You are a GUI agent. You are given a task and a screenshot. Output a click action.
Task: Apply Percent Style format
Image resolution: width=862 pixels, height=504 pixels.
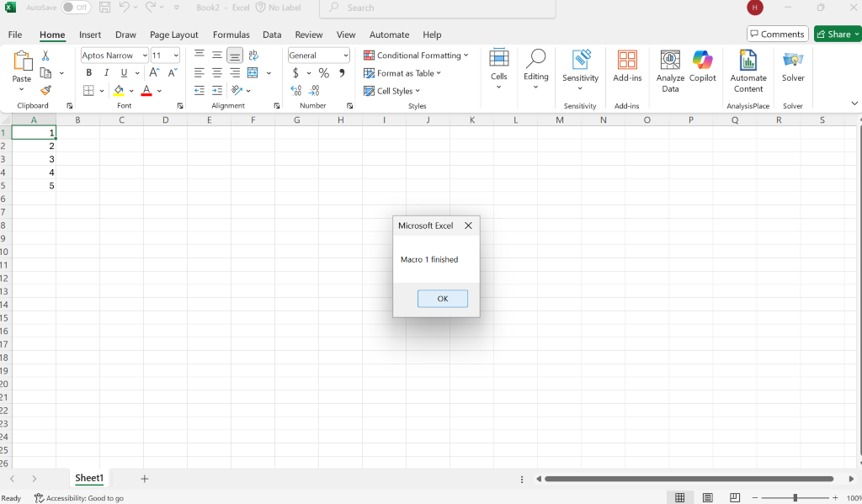[x=324, y=72]
